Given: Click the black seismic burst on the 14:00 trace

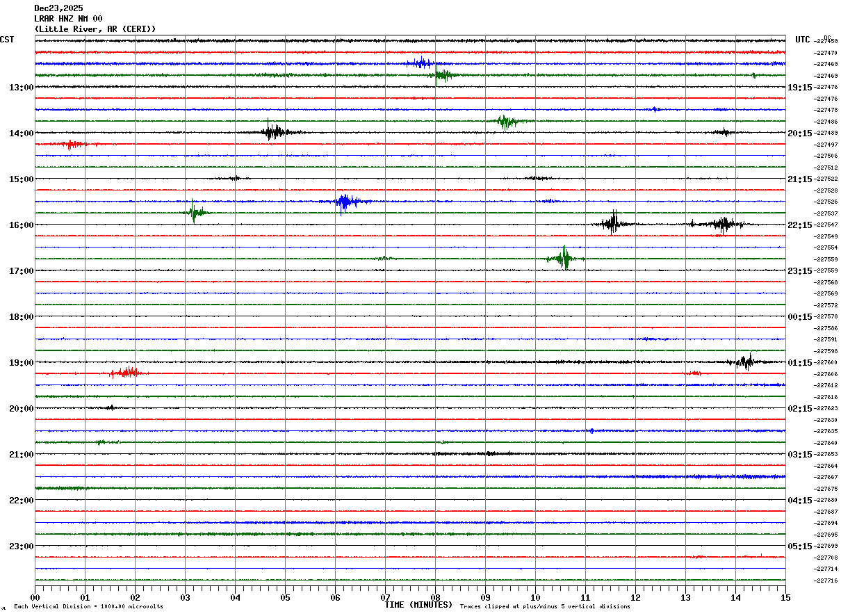Looking at the screenshot, I should point(275,131).
